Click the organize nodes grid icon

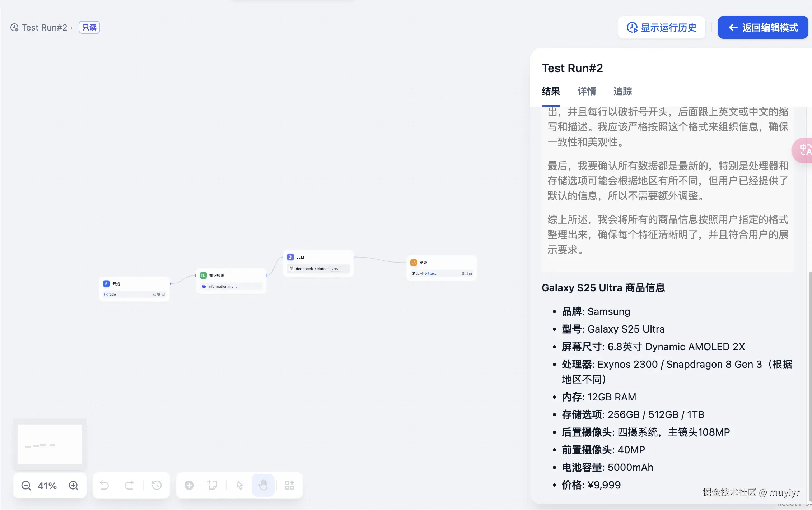click(290, 486)
